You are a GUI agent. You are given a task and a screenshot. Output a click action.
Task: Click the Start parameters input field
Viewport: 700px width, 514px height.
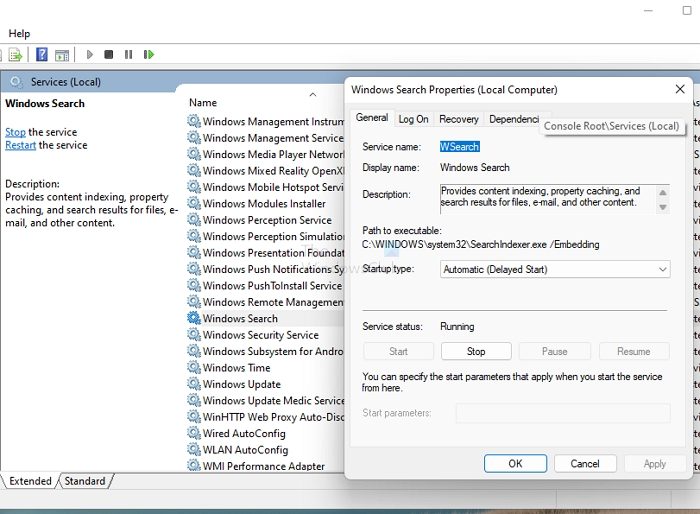[x=563, y=413]
